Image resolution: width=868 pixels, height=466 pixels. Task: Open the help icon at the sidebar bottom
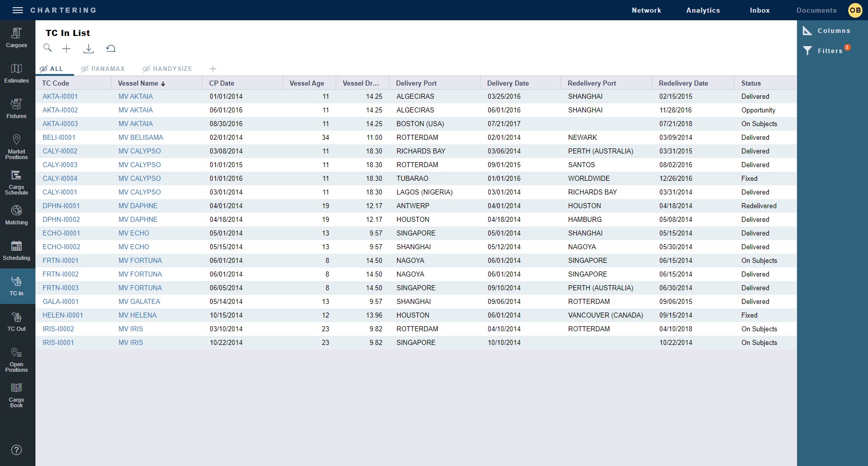pyautogui.click(x=17, y=450)
